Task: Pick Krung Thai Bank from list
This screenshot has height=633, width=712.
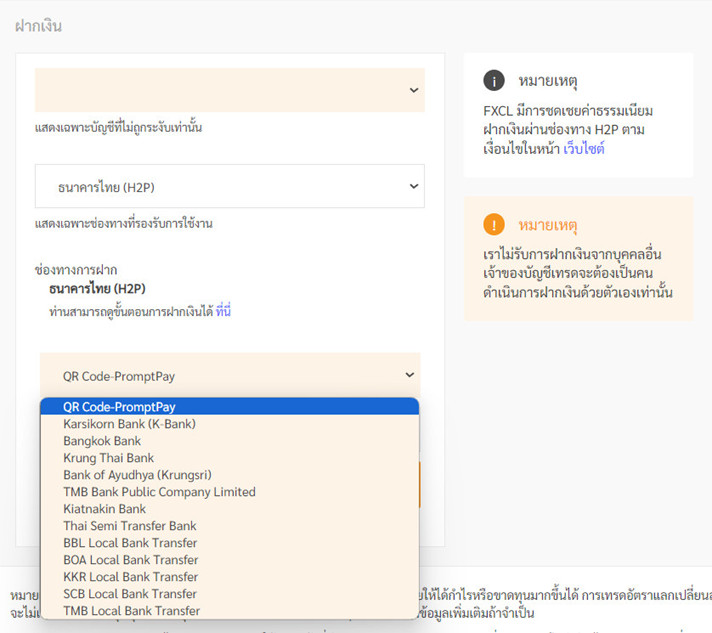Action: (108, 458)
